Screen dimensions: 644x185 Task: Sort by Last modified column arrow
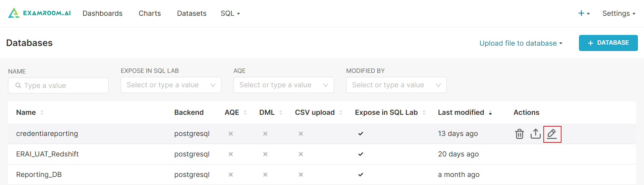tap(490, 113)
